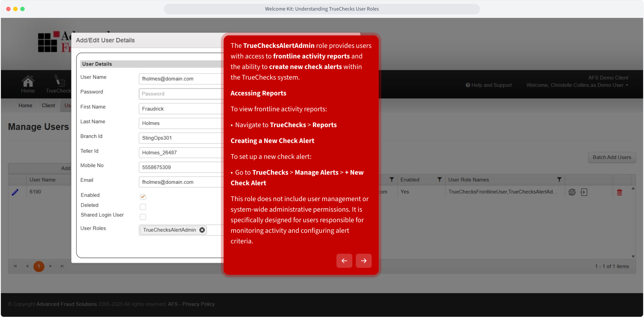Viewport: 644px width, 317px height.
Task: Click the filter funnel left of the Enabled column
Action: pos(392,180)
